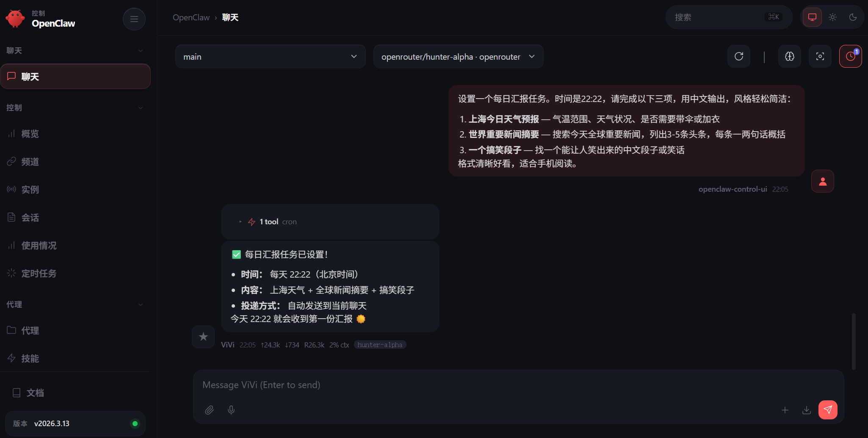Click the download export icon

(807, 410)
